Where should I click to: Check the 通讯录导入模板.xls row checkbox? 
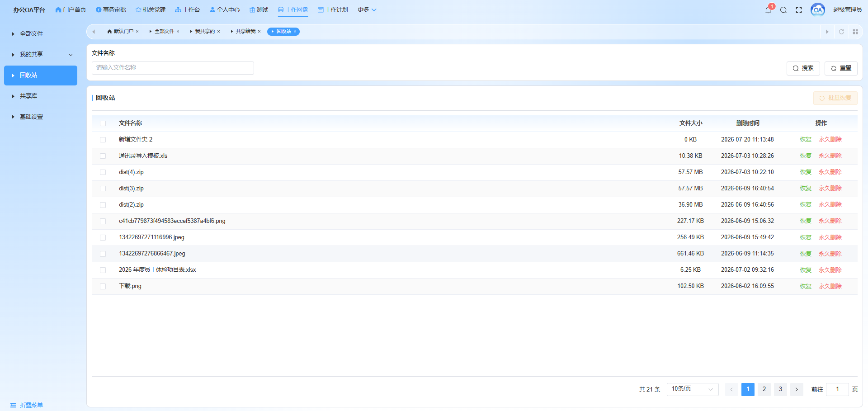103,156
